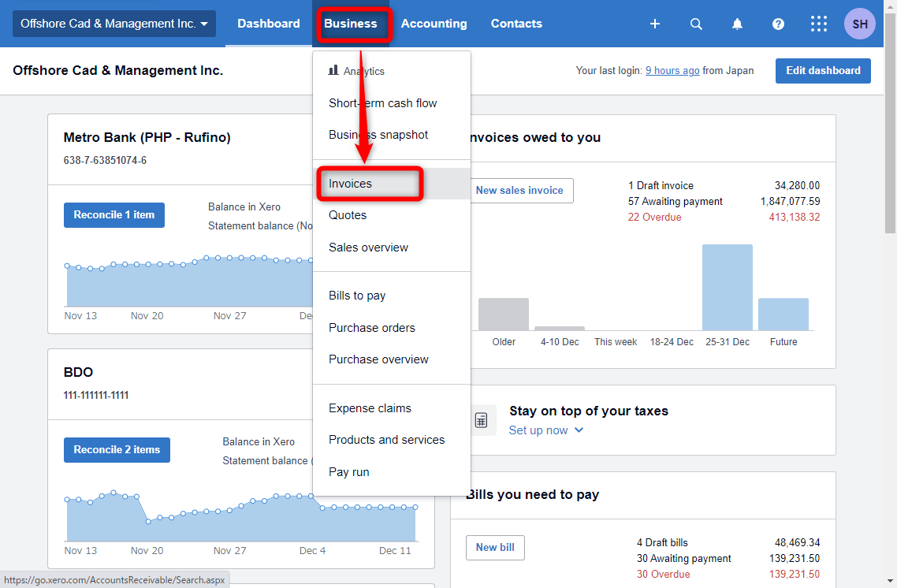Open the 22 Overdue invoices link
The image size is (897, 588).
[654, 218]
